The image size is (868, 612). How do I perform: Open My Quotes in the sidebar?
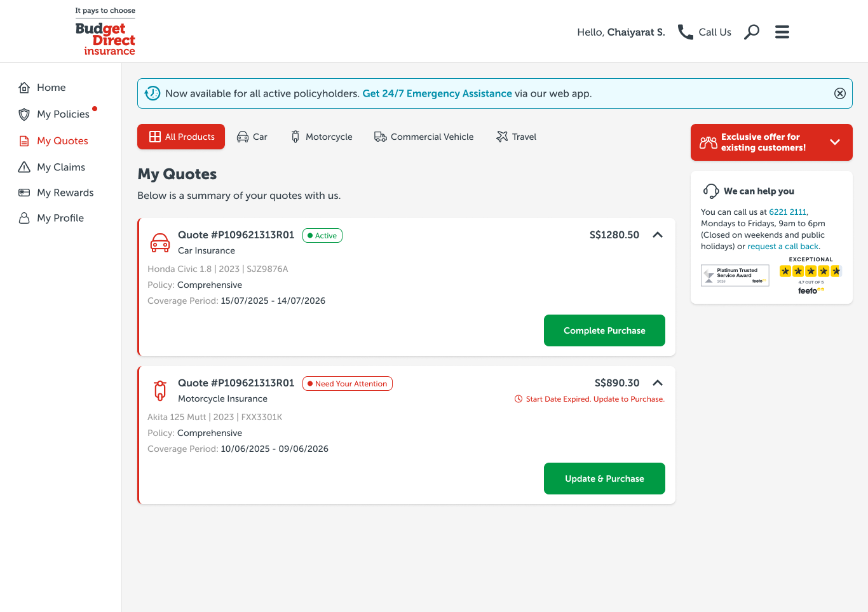[x=54, y=141]
